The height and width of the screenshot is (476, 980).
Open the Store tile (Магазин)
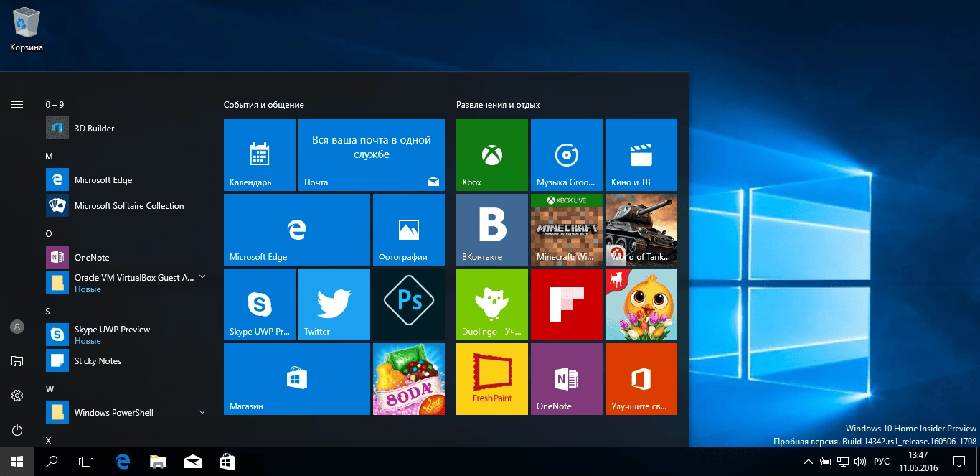pyautogui.click(x=297, y=379)
